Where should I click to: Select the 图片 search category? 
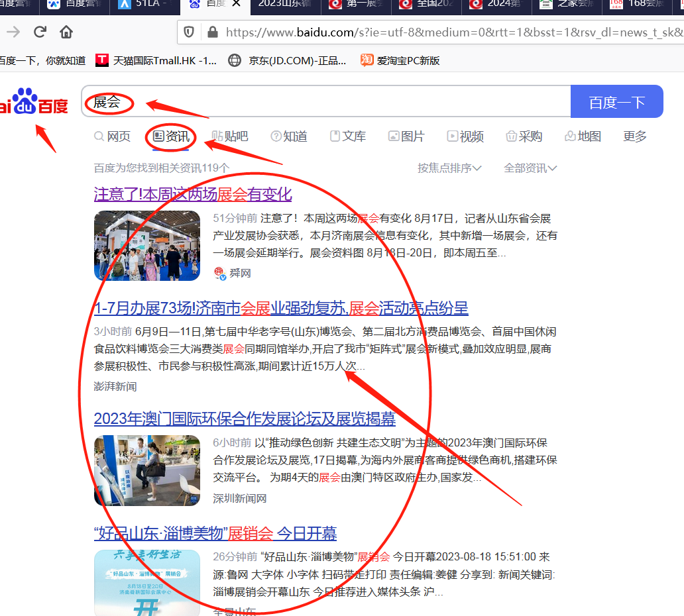[x=406, y=136]
